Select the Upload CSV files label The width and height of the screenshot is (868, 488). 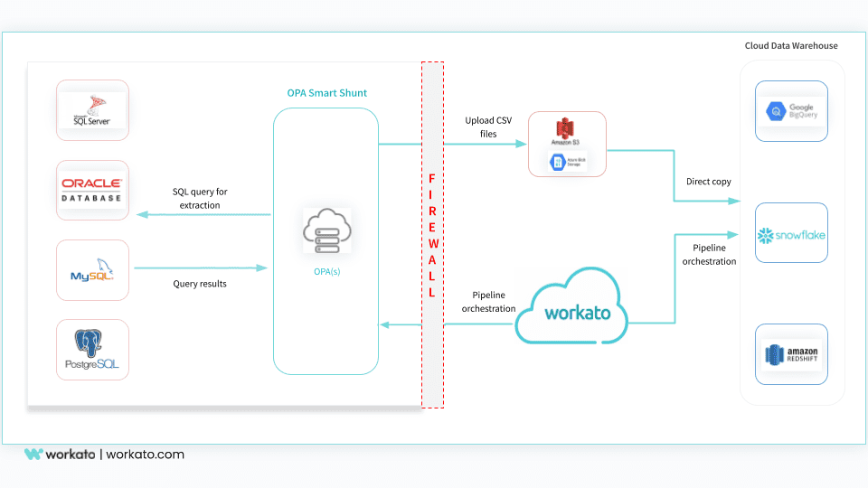(x=487, y=127)
